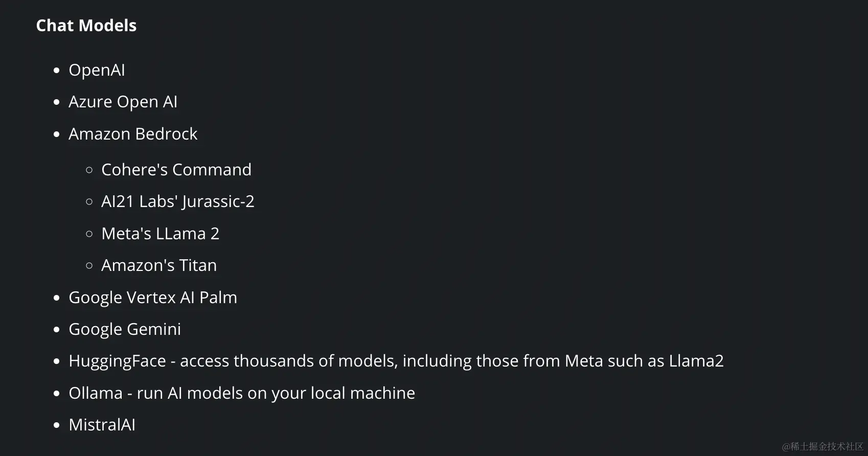Image resolution: width=868 pixels, height=456 pixels.
Task: Click the Azure Open AI entry
Action: [123, 102]
